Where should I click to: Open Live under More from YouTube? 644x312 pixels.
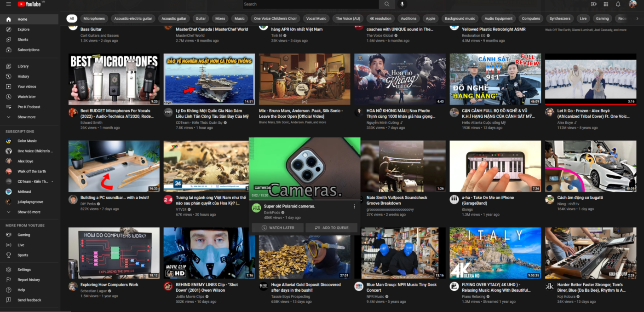tap(29, 245)
